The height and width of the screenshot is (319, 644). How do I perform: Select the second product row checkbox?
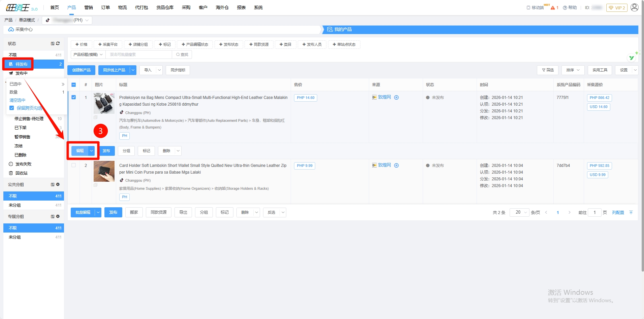pyautogui.click(x=74, y=165)
